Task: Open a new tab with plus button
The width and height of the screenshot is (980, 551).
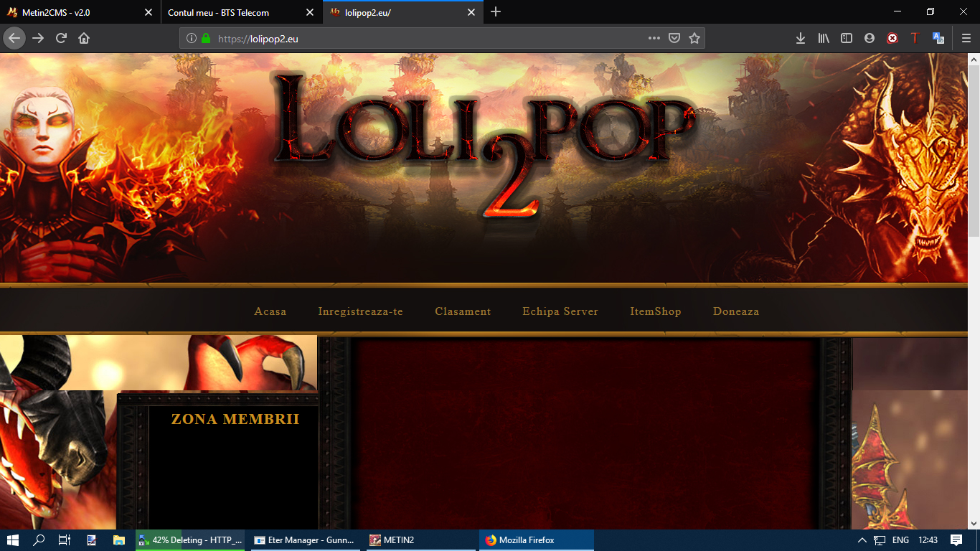Action: point(496,12)
